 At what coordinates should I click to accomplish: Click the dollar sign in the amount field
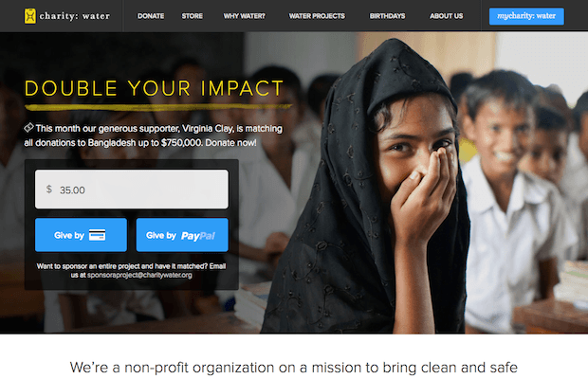coord(49,189)
